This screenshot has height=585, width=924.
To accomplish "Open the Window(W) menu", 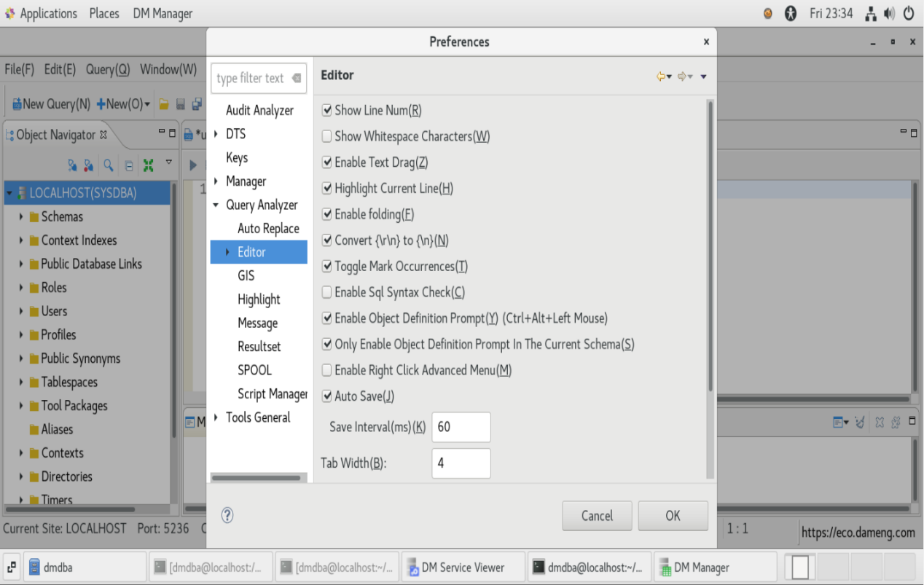I will pyautogui.click(x=168, y=70).
